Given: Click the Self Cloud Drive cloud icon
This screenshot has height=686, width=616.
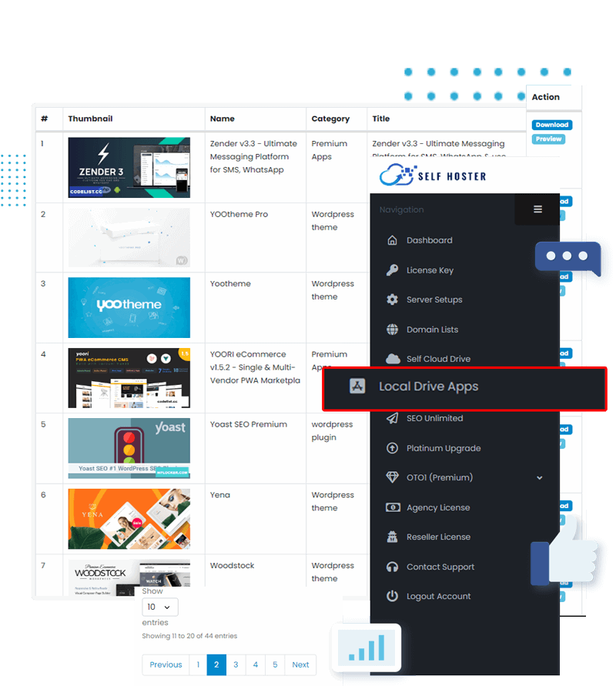Looking at the screenshot, I should pyautogui.click(x=393, y=359).
